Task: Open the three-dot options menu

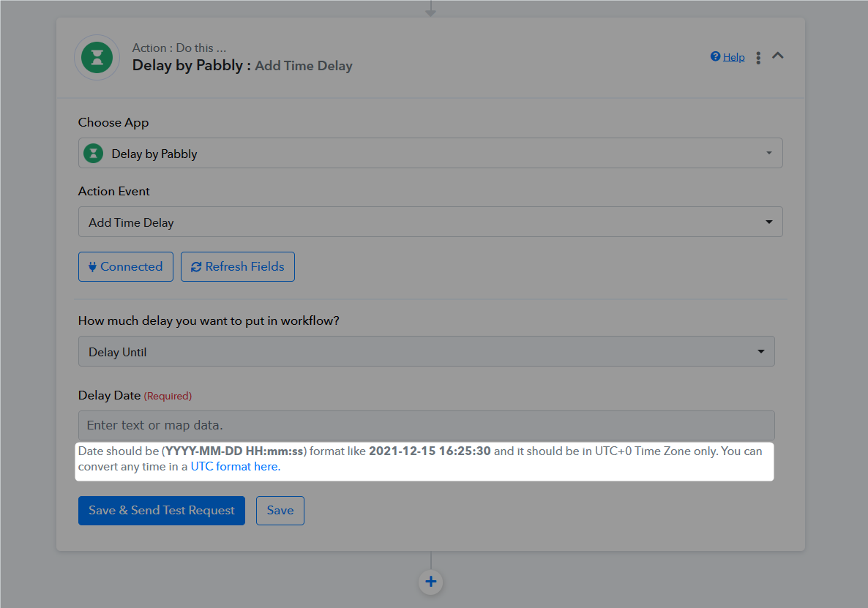Action: 757,58
